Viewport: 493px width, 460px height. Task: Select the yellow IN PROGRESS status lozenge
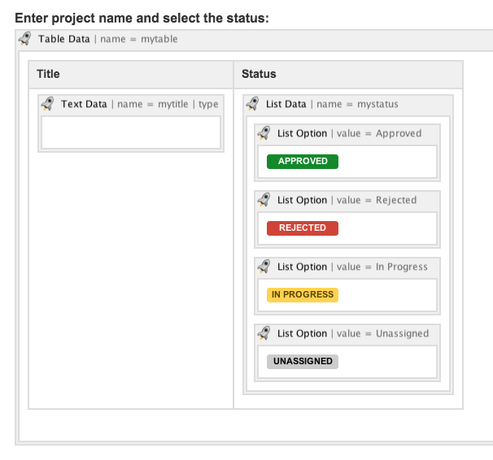tap(302, 295)
